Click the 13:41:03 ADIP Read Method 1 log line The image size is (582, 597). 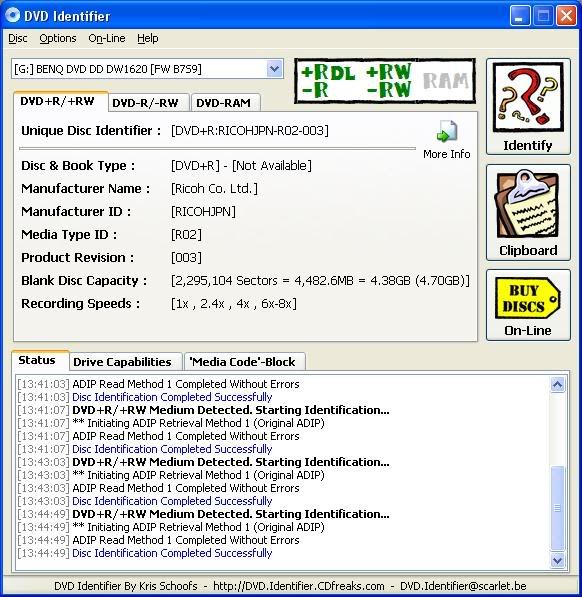click(x=158, y=384)
